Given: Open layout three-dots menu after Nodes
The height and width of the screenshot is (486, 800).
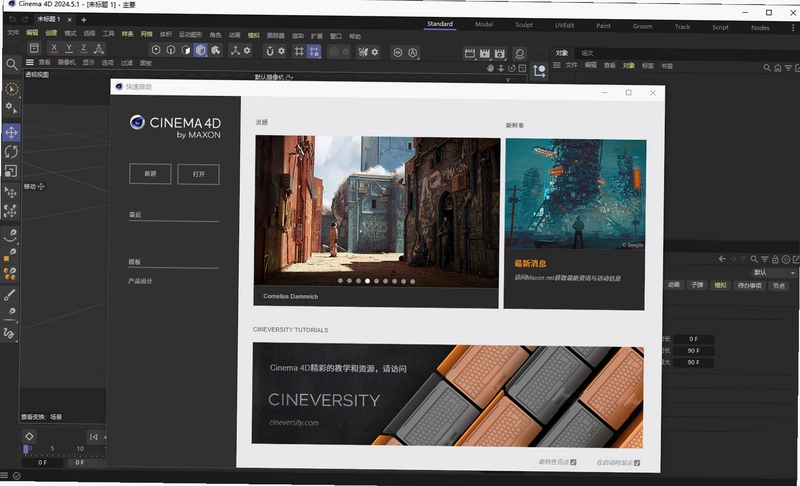Looking at the screenshot, I should [793, 28].
